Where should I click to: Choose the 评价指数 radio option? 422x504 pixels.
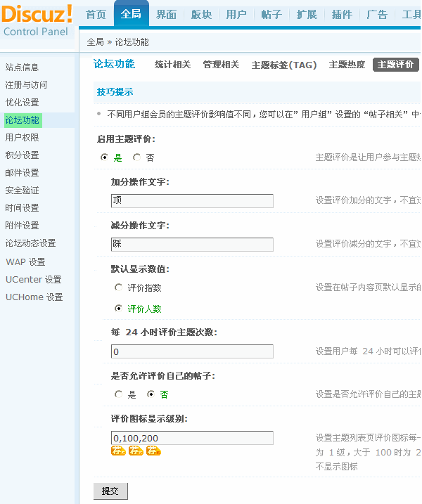click(118, 287)
